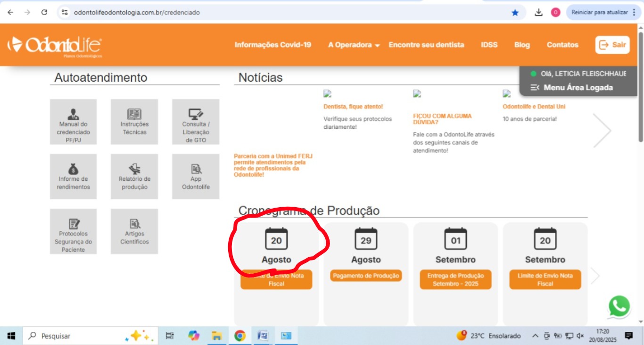Viewport: 644px width, 345px height.
Task: Open the Artigos Científicos tile
Action: pos(134,231)
